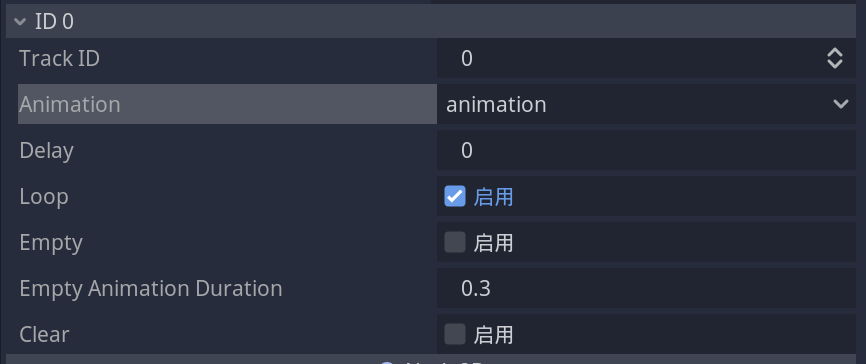Increase Track ID with the up arrow

point(835,52)
